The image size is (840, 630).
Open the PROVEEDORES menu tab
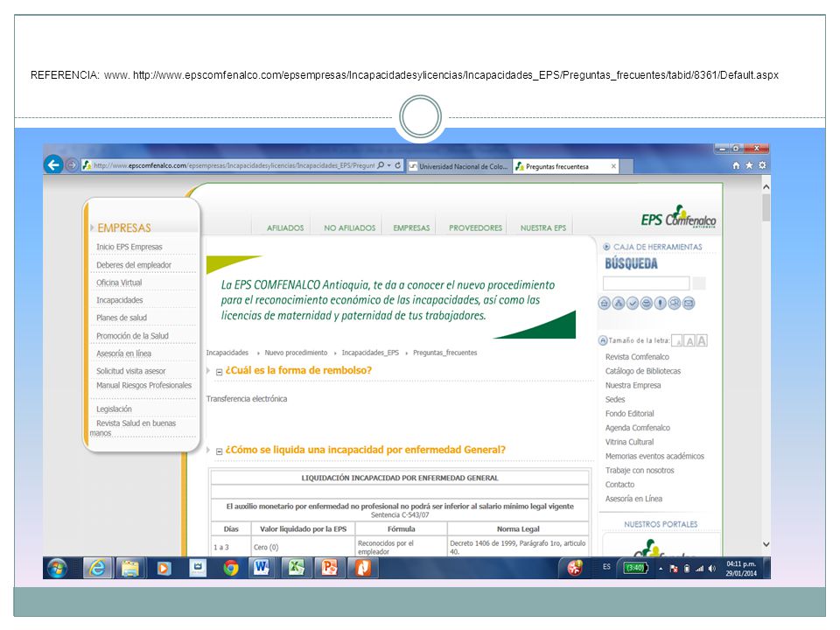click(x=475, y=227)
